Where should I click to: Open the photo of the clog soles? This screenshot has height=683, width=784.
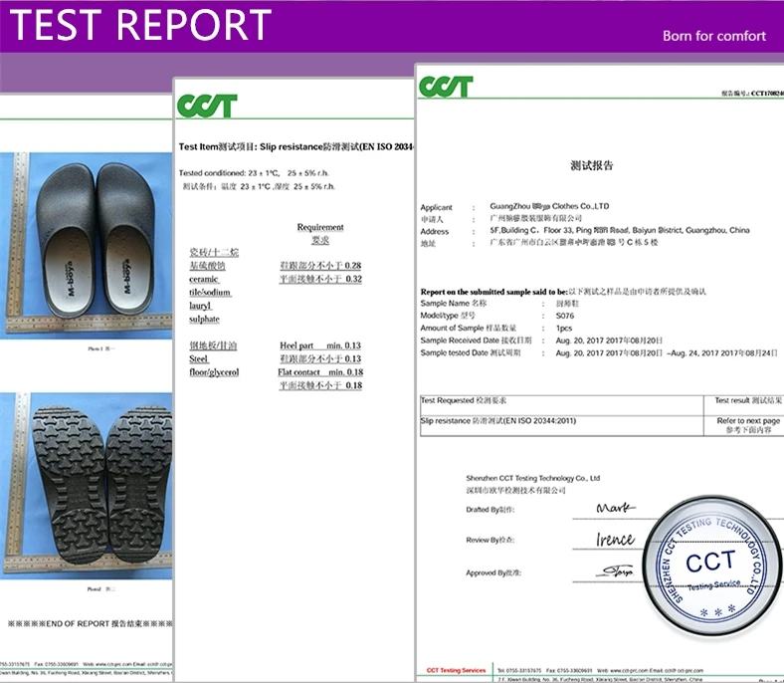[x=86, y=486]
